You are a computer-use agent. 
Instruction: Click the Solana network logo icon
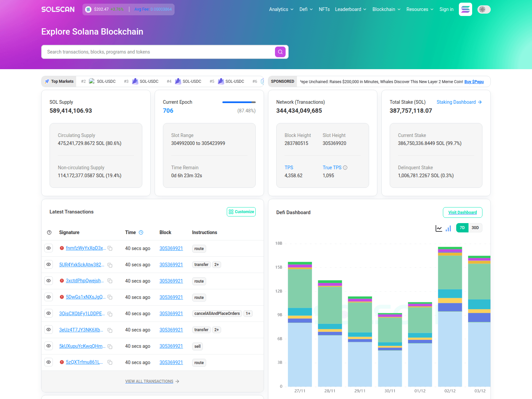(x=465, y=9)
